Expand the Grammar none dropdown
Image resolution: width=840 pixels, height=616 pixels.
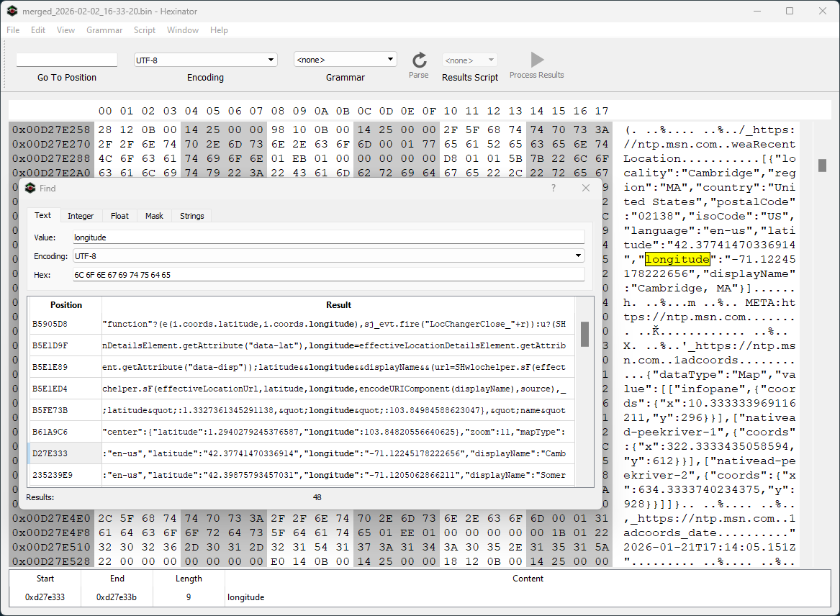coord(391,60)
